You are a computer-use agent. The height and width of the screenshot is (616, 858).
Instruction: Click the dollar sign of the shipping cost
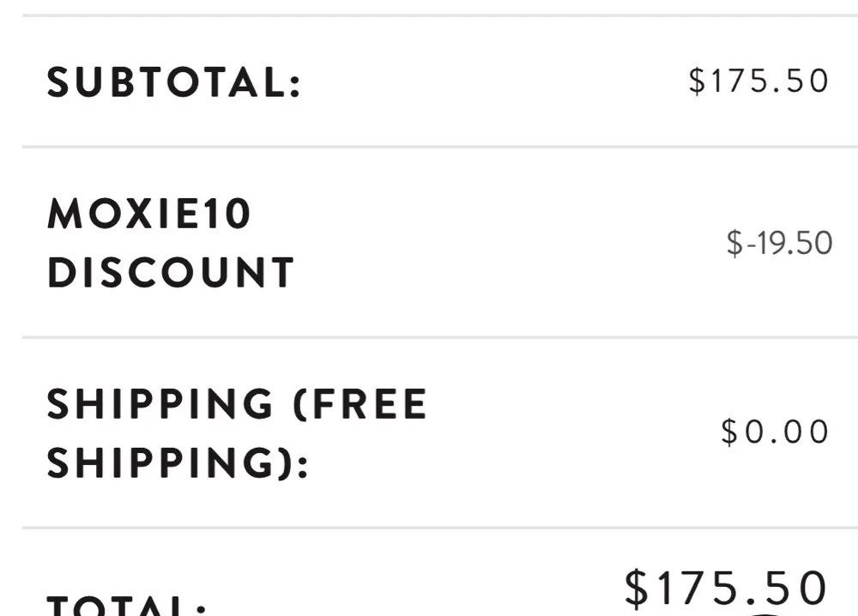point(729,432)
